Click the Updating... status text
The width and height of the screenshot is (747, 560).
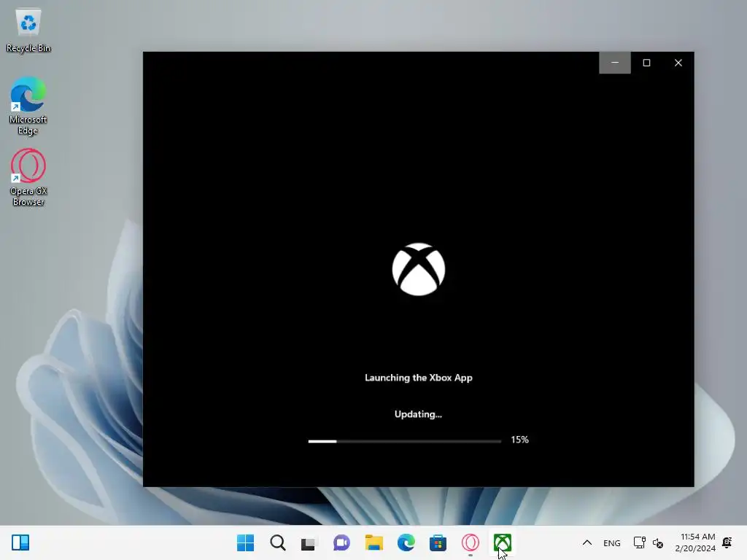click(x=418, y=414)
